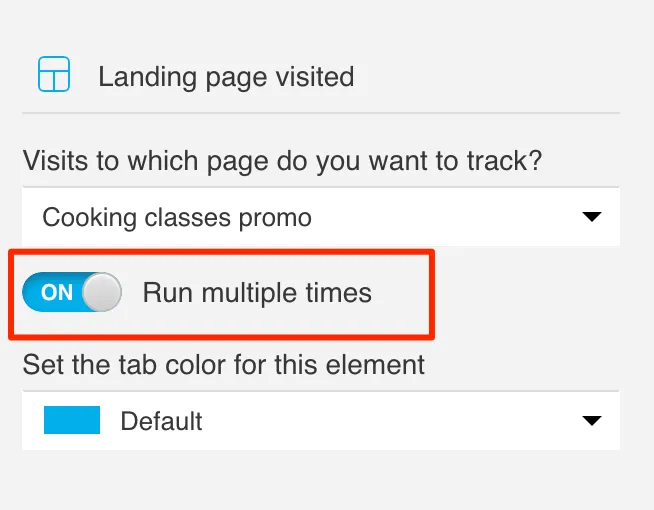Click the "Run multiple times" label
Image resolution: width=654 pixels, height=510 pixels.
[257, 293]
